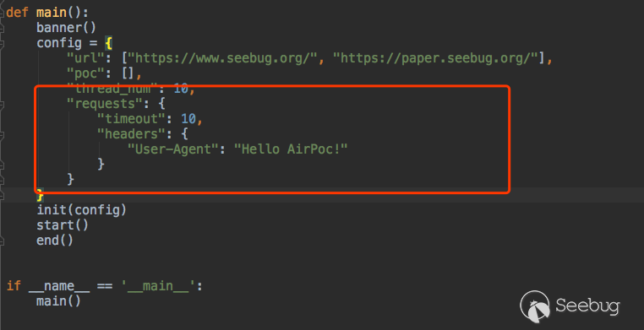This screenshot has width=644, height=330.
Task: Click the "Hello AirPoc!" string value
Action: pyautogui.click(x=291, y=149)
